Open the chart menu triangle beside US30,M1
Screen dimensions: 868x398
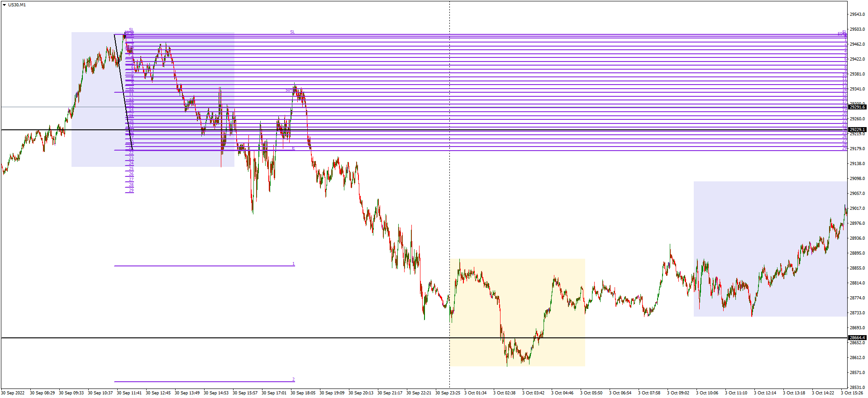(5, 5)
